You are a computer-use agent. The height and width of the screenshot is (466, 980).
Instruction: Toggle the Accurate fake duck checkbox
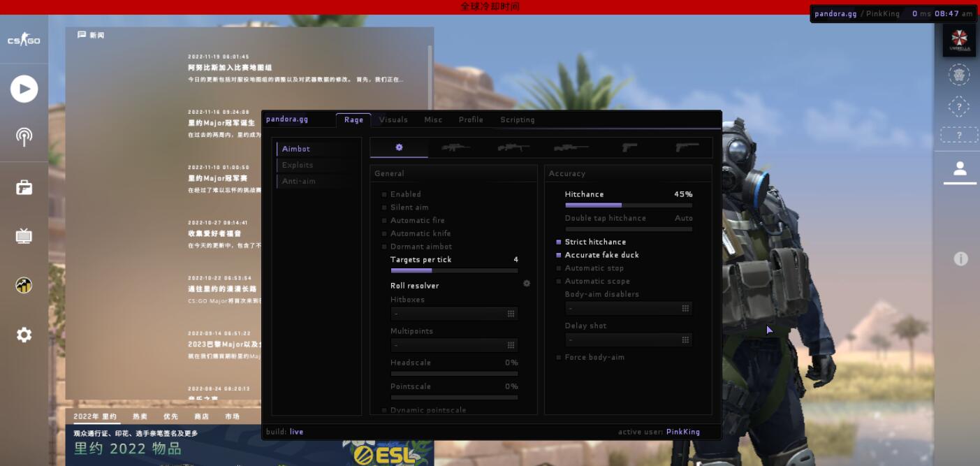(559, 256)
